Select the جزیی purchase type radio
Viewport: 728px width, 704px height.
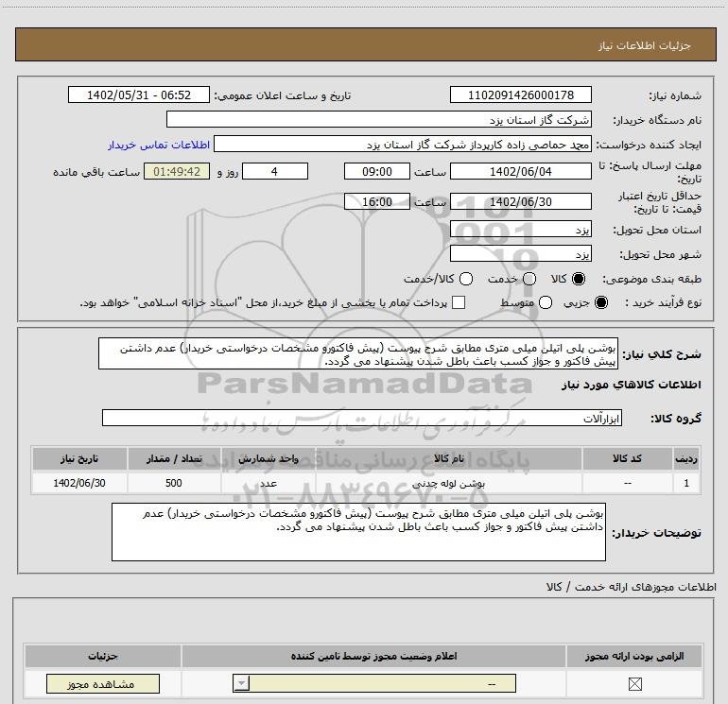(601, 302)
